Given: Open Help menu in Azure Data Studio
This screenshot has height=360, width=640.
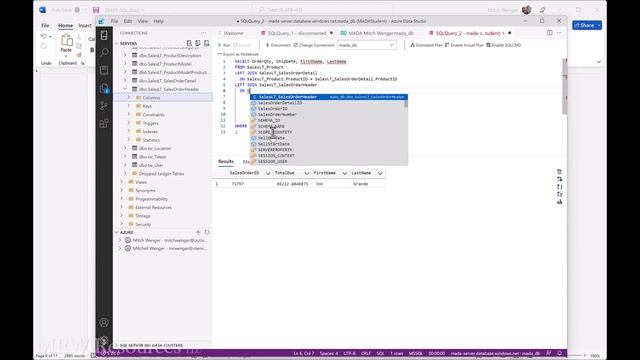Looking at the screenshot, I should pos(158,21).
